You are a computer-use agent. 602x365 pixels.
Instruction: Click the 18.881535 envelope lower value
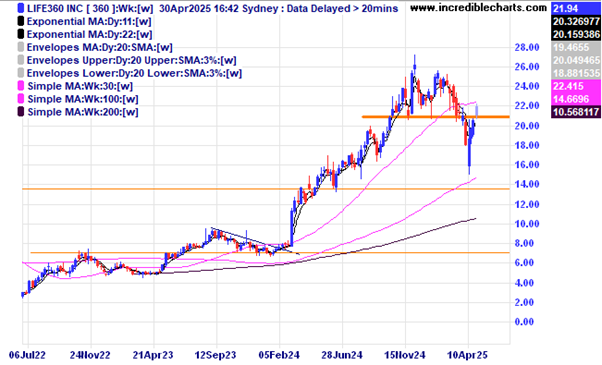[576, 73]
